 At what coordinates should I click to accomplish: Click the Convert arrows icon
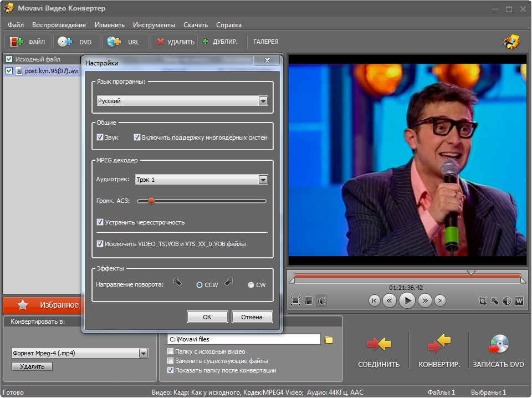(439, 345)
